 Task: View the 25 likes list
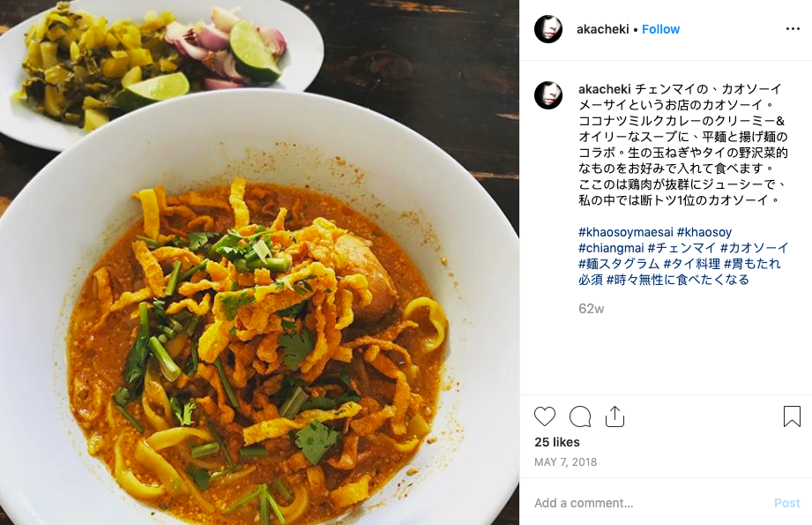pos(556,442)
